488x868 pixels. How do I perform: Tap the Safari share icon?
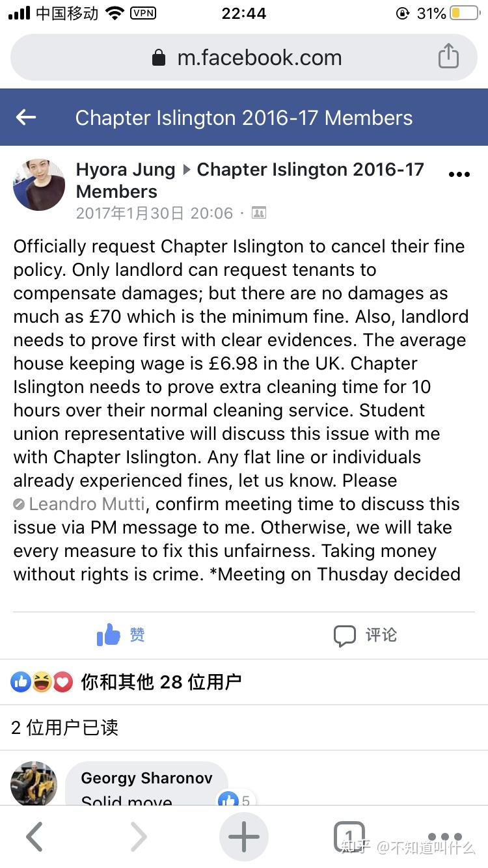coord(448,57)
